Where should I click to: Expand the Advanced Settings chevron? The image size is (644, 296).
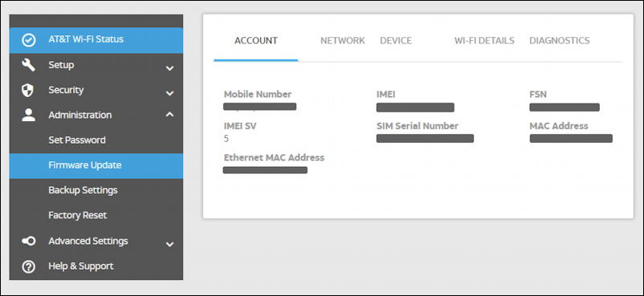point(169,245)
